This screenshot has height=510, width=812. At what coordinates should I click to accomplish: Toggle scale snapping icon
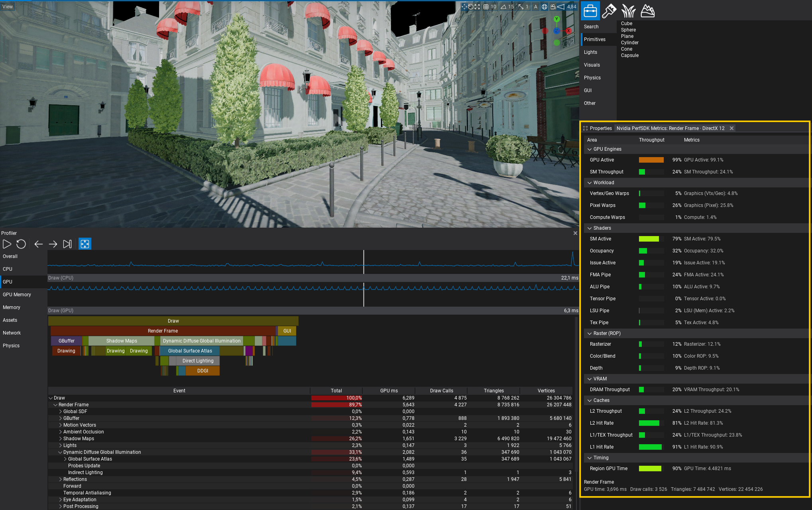pyautogui.click(x=521, y=7)
